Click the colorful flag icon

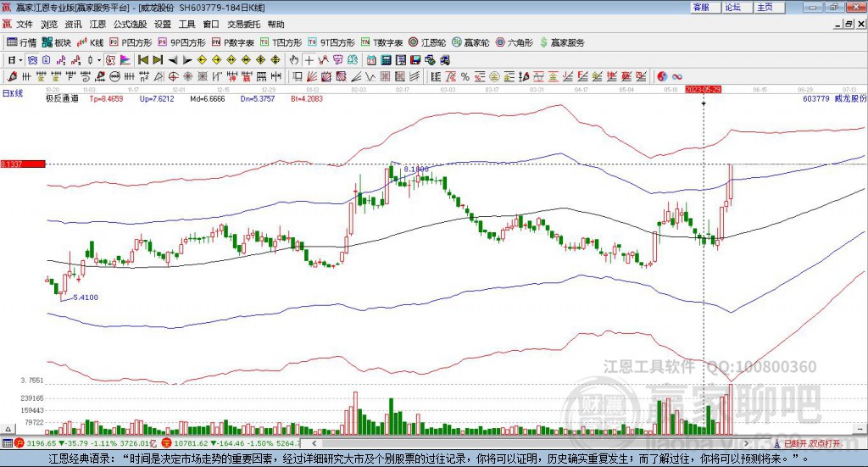125,60
